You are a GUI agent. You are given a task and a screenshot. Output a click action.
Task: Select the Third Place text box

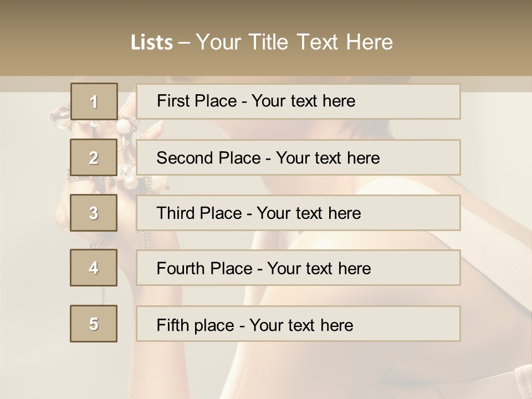click(298, 213)
